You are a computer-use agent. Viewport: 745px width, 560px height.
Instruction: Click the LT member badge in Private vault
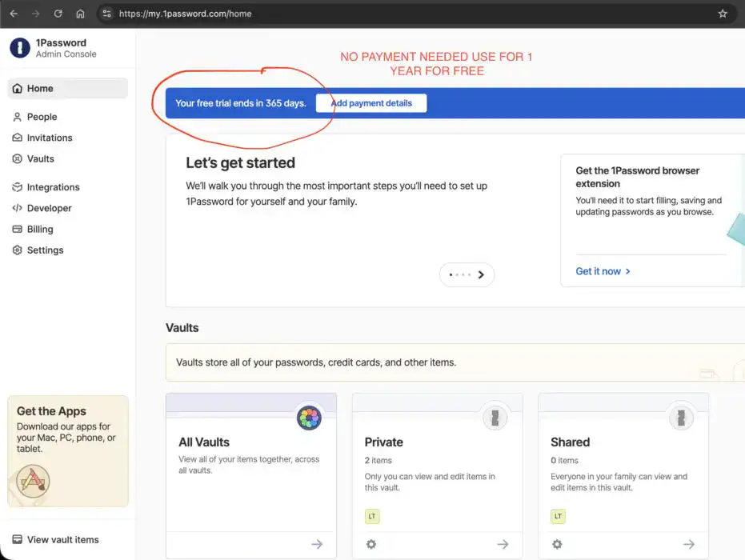[x=372, y=516]
